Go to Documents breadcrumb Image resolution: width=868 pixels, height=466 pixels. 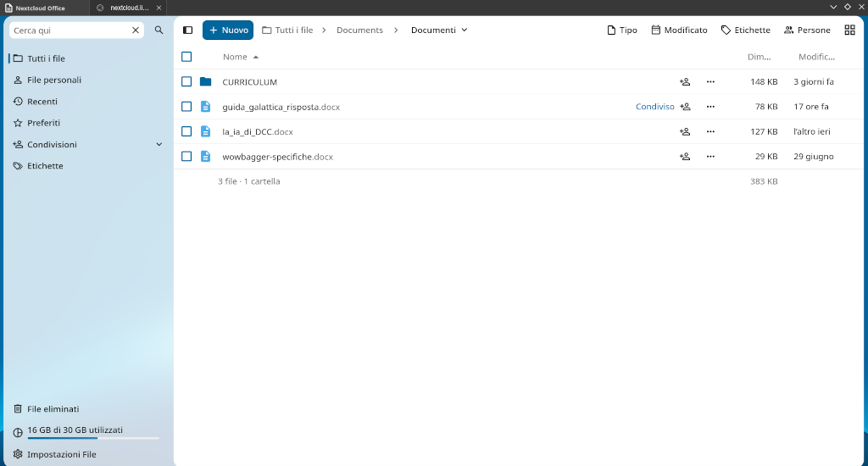coord(359,30)
